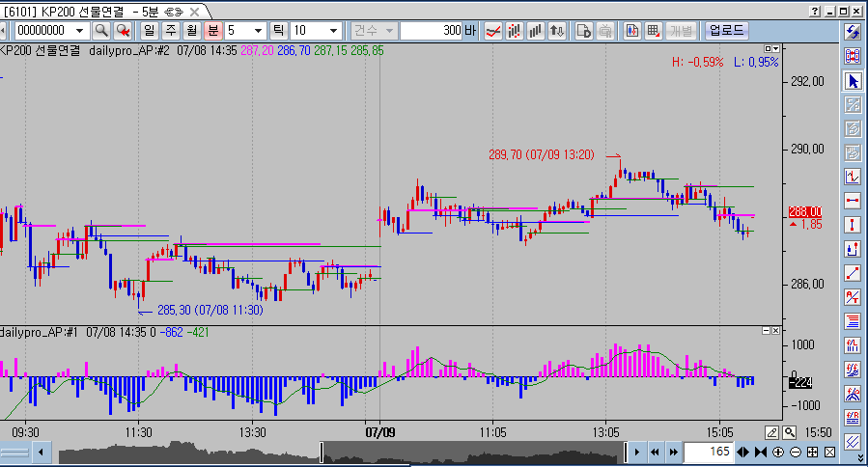The image size is (868, 467).
Task: Click the document export toolbar icon
Action: pos(583,31)
